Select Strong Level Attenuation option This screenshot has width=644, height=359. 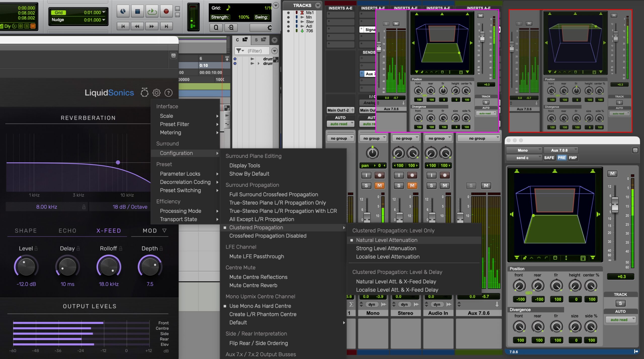[386, 248]
